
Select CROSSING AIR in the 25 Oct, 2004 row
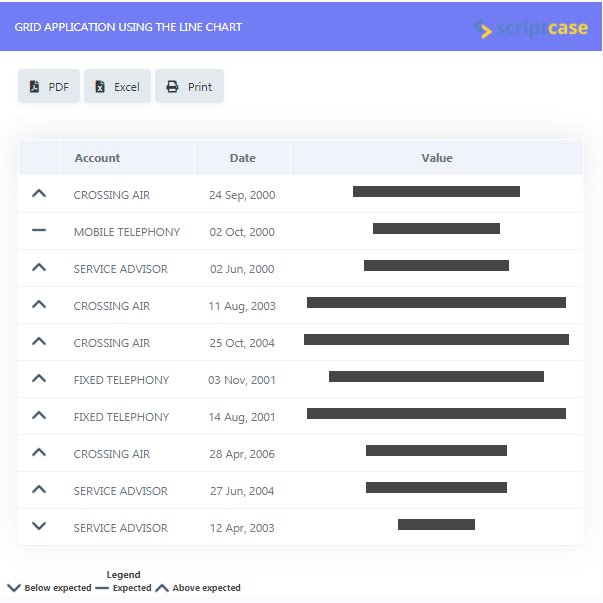tap(112, 343)
